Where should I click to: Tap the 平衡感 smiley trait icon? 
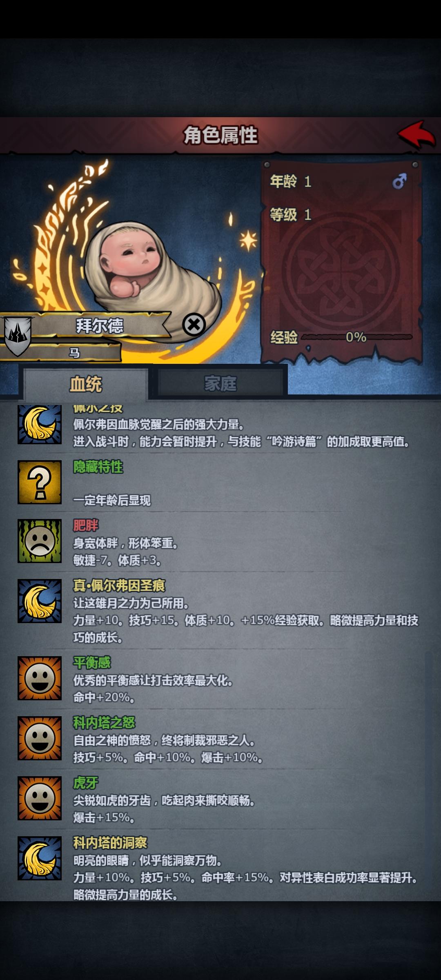[40, 678]
